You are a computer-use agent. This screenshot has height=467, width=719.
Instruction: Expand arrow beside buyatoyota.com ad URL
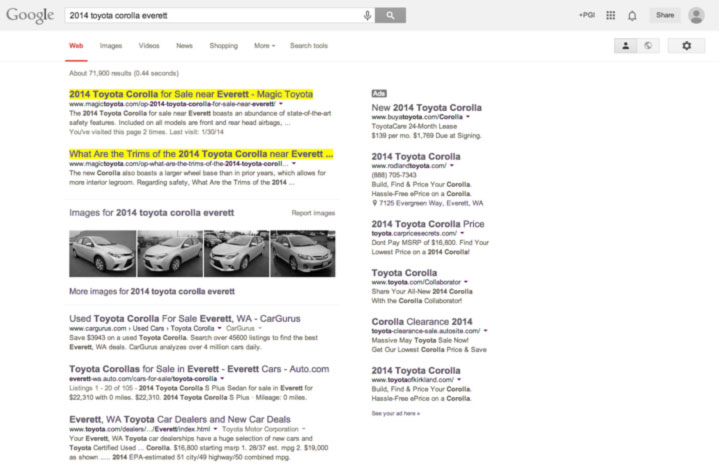pos(468,117)
